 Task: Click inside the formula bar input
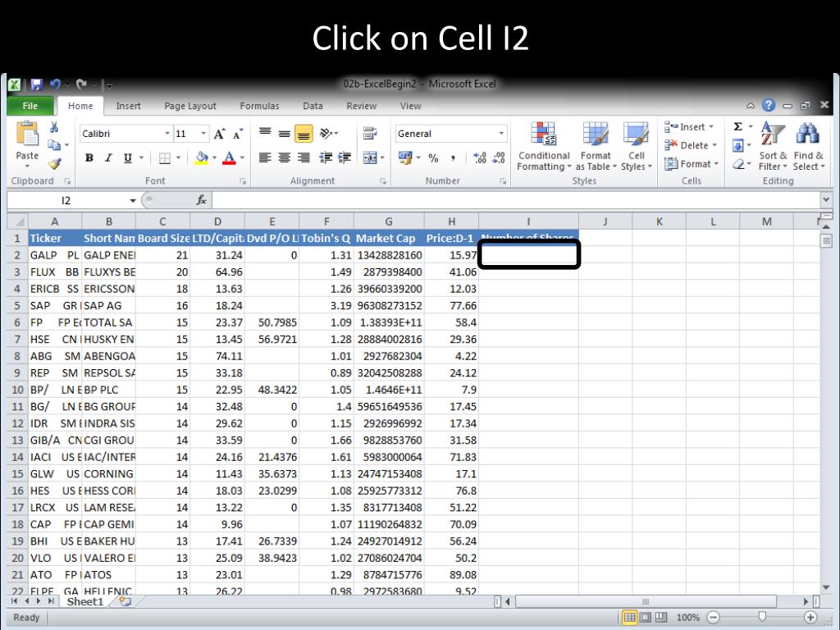click(x=515, y=200)
